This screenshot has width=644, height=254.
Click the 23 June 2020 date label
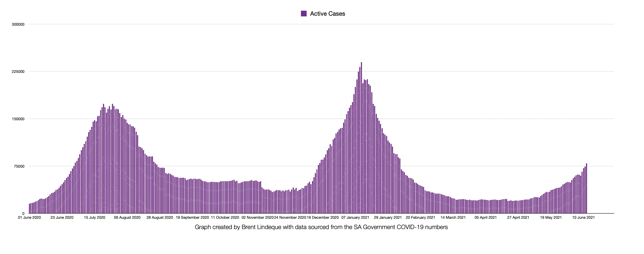(62, 217)
